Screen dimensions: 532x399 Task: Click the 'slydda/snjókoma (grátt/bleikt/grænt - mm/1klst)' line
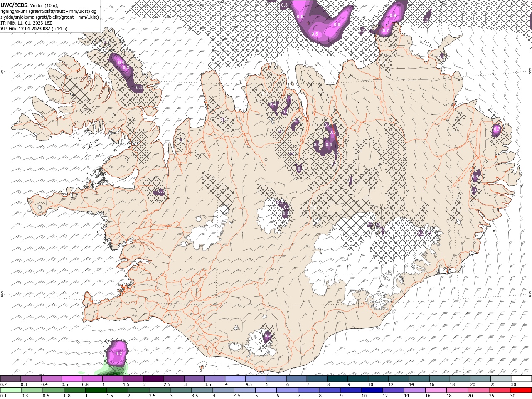49,17
